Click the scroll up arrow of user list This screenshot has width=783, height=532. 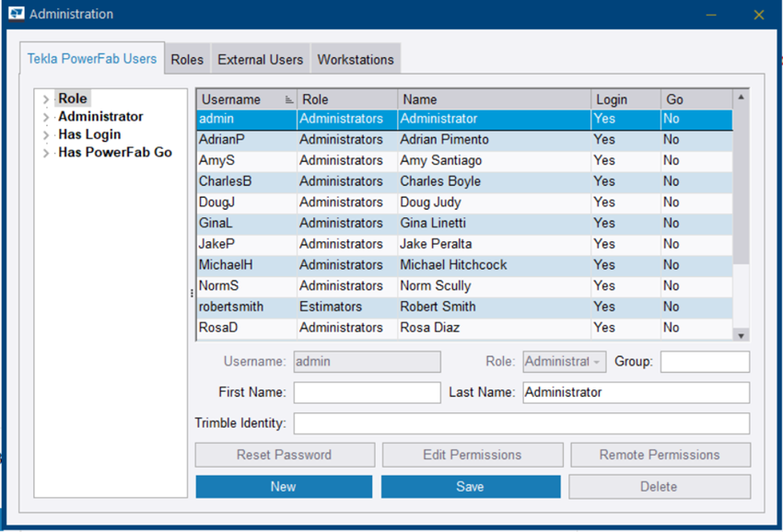pyautogui.click(x=742, y=97)
